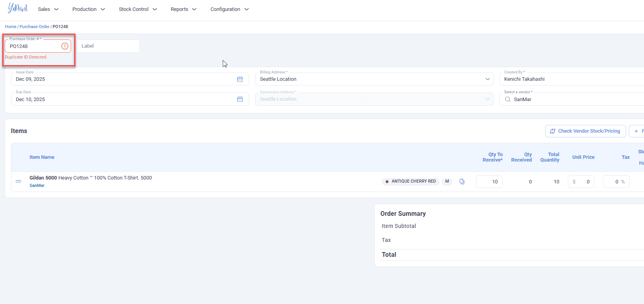Image resolution: width=644 pixels, height=304 pixels.
Task: Click the Label input field
Action: pyautogui.click(x=108, y=46)
